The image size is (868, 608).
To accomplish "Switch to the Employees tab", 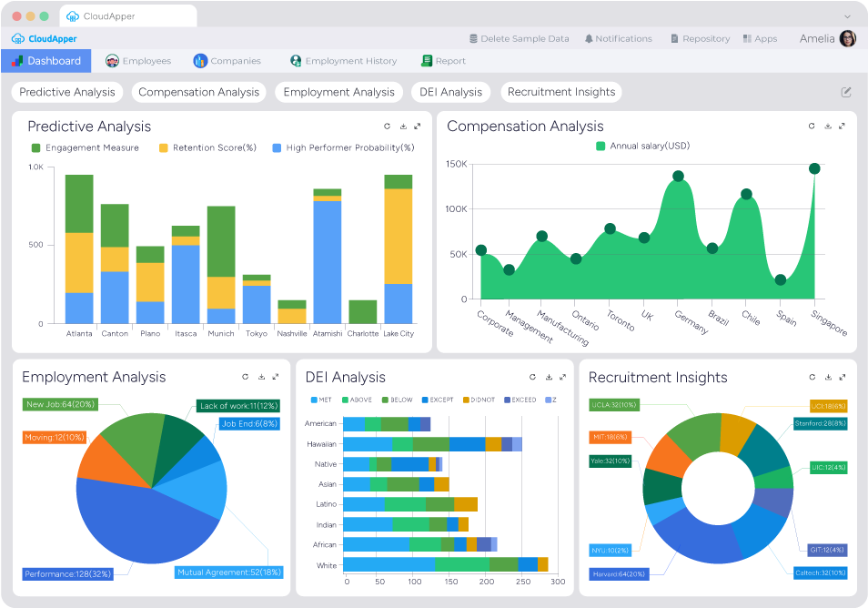I will (x=138, y=60).
